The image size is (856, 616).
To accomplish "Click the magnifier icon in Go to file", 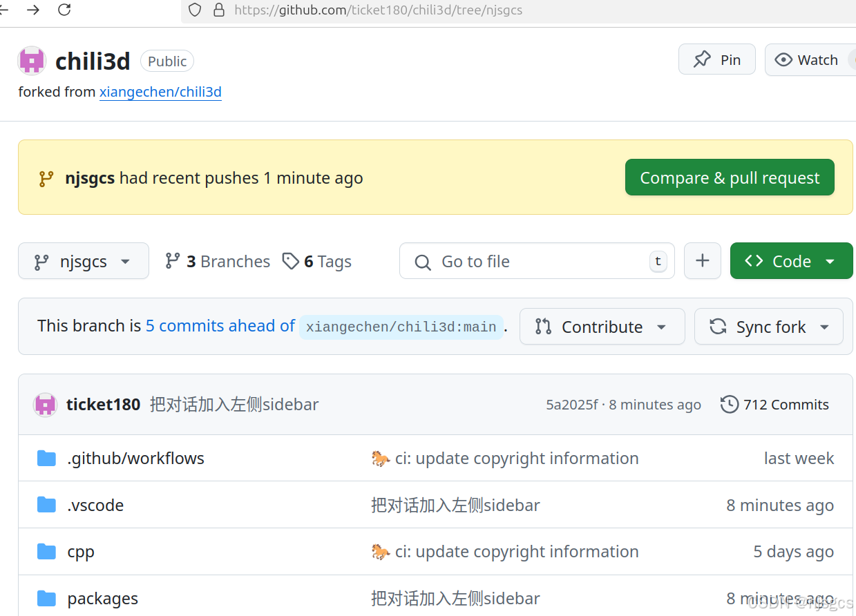I will 423,262.
